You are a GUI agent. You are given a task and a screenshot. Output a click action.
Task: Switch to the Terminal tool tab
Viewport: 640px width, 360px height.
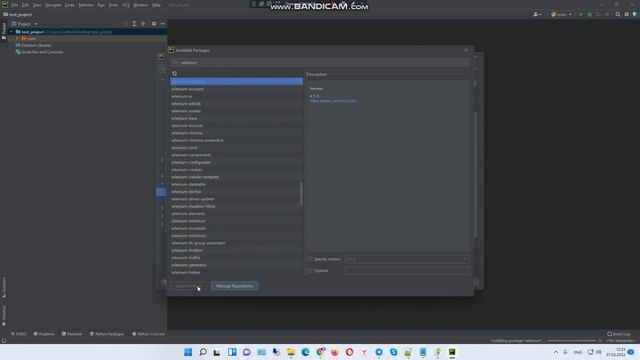coord(72,334)
